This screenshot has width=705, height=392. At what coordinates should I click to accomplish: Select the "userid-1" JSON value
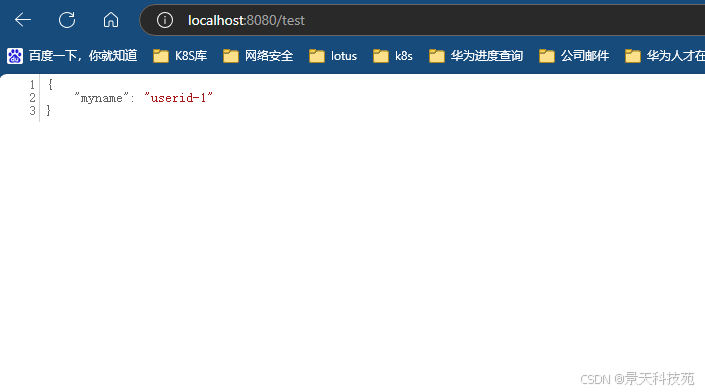[x=178, y=98]
